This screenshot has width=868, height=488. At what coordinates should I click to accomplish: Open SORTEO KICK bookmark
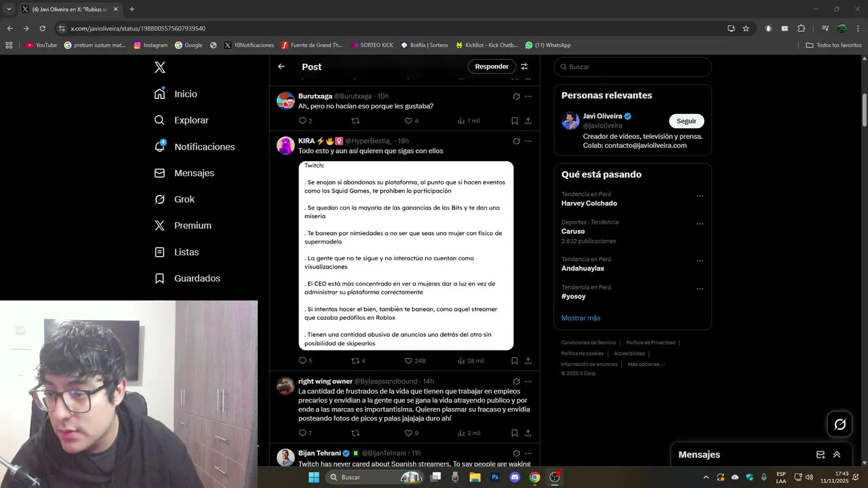tap(372, 45)
